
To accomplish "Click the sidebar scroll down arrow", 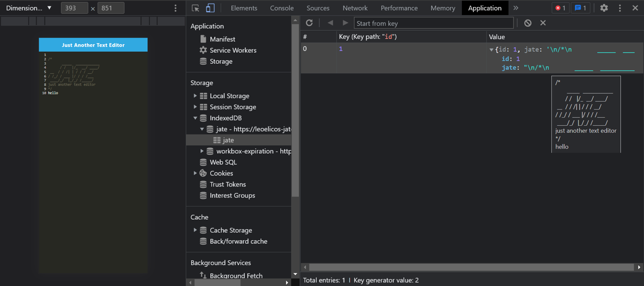I will (295, 274).
